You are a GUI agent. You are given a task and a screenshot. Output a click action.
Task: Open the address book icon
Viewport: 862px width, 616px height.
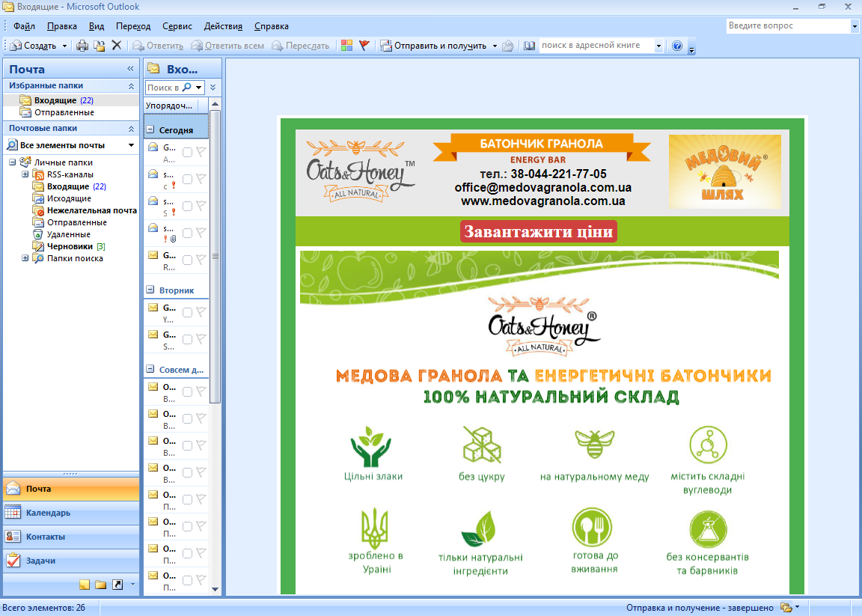click(x=530, y=46)
